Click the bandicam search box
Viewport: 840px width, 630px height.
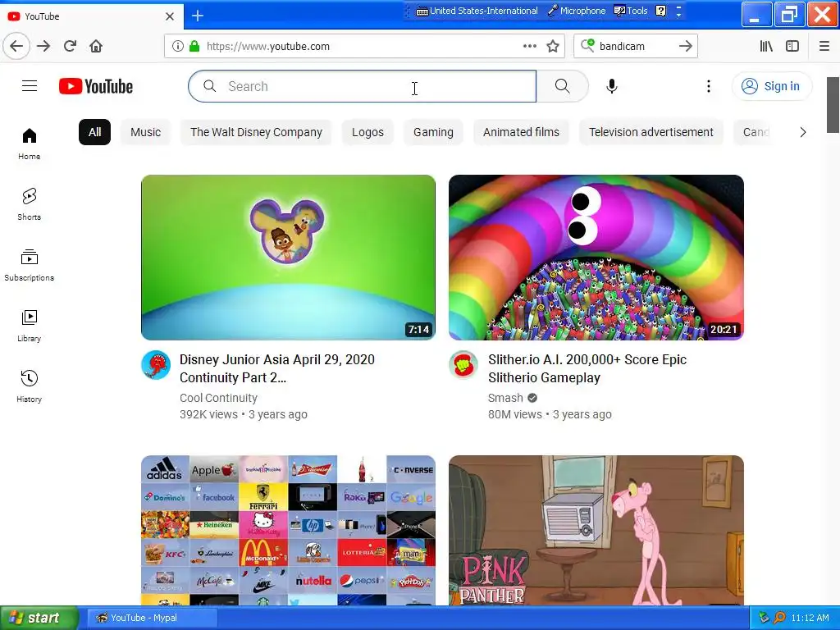pyautogui.click(x=634, y=46)
